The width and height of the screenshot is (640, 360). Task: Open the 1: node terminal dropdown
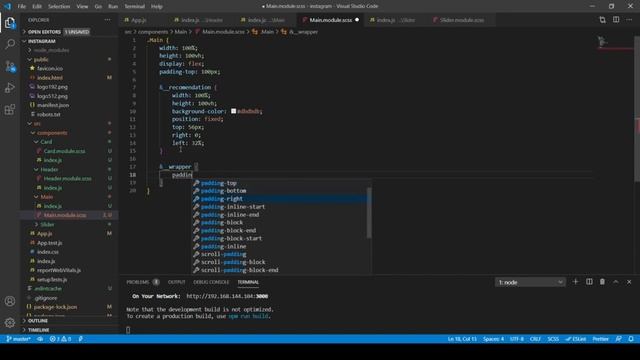(x=530, y=282)
